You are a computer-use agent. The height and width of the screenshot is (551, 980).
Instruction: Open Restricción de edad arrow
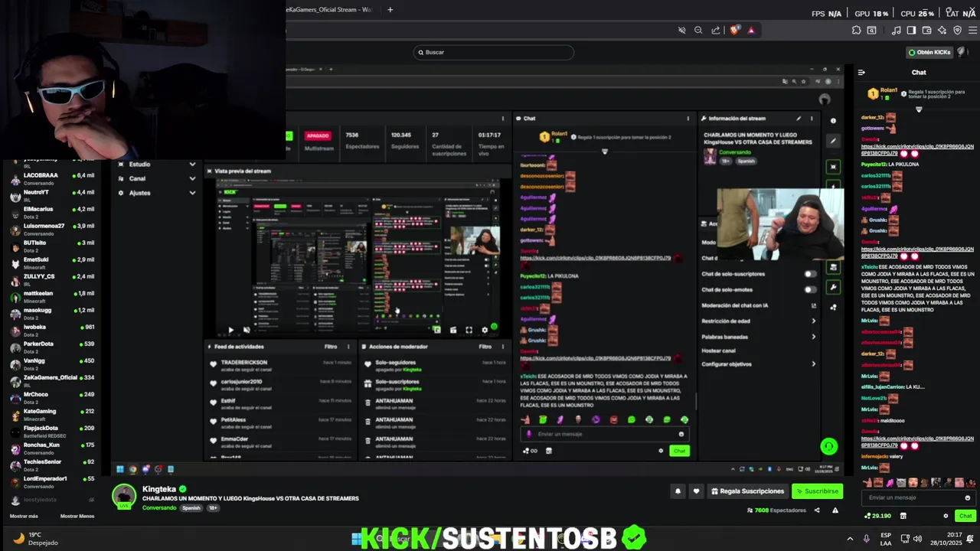[813, 321]
